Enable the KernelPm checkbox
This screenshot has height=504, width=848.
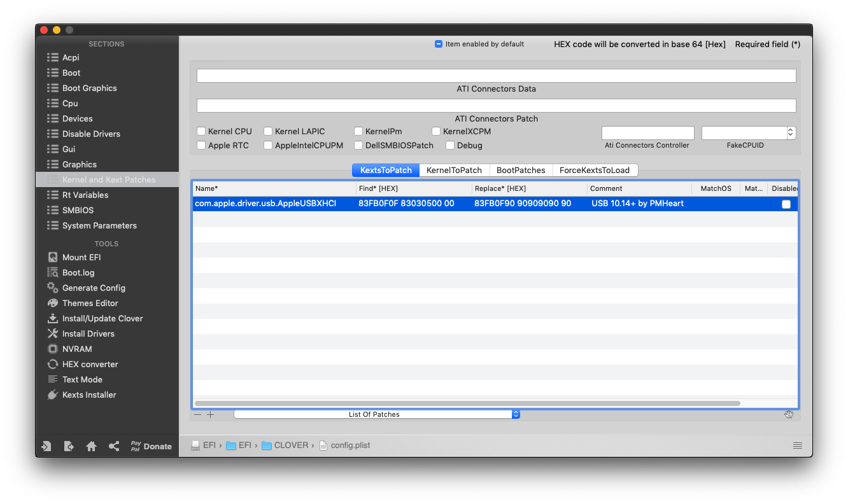click(358, 131)
